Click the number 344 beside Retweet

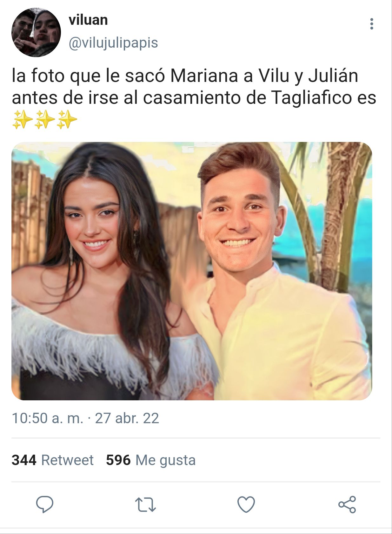(x=24, y=460)
